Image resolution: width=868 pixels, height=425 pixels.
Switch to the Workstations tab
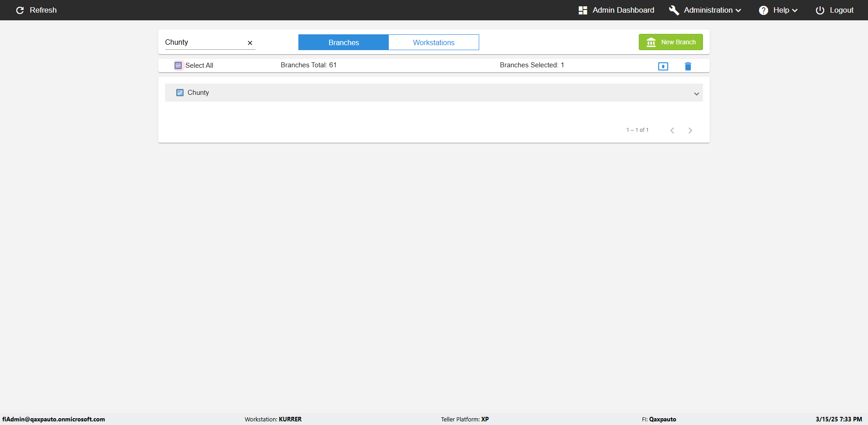434,42
